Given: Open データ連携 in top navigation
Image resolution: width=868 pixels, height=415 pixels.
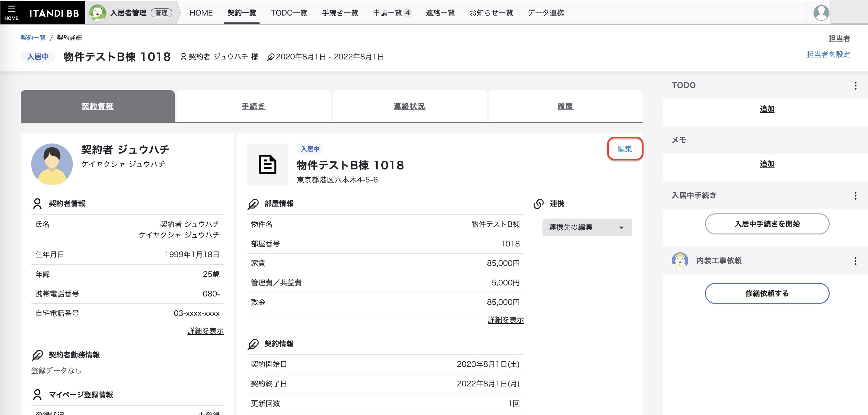Looking at the screenshot, I should pyautogui.click(x=545, y=13).
